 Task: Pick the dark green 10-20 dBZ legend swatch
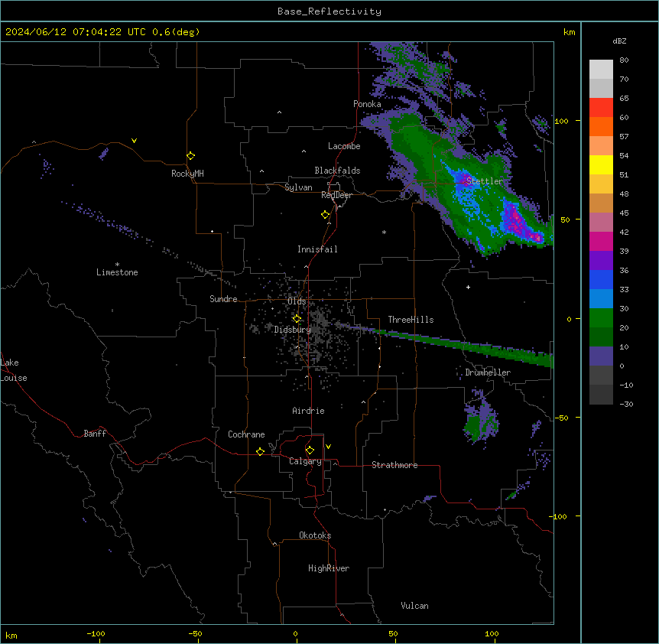tap(601, 337)
